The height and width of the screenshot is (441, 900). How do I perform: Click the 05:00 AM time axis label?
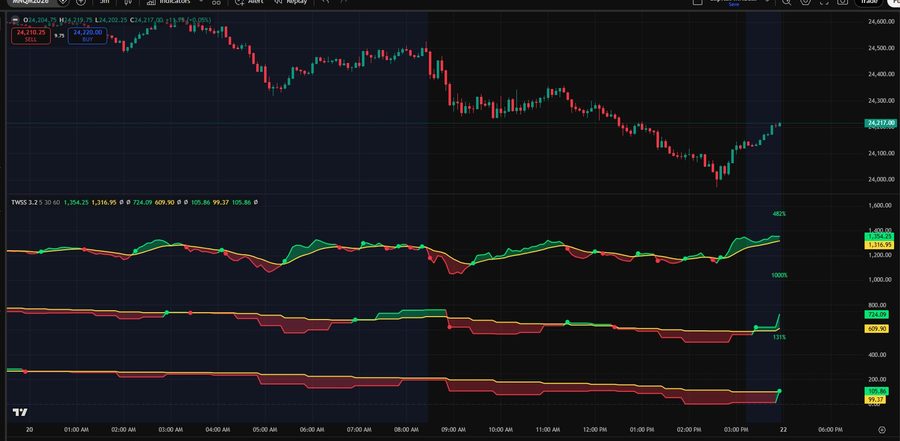pos(265,430)
